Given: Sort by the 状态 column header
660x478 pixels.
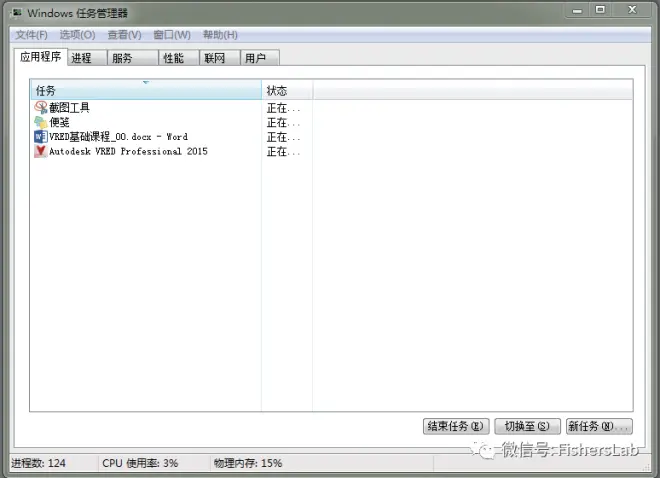Looking at the screenshot, I should click(x=287, y=90).
